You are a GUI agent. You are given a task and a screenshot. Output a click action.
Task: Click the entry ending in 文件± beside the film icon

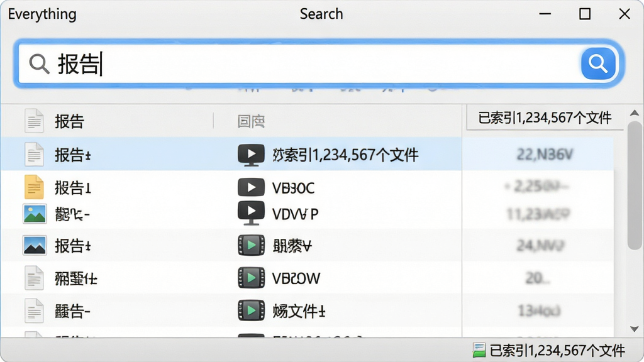click(x=299, y=312)
